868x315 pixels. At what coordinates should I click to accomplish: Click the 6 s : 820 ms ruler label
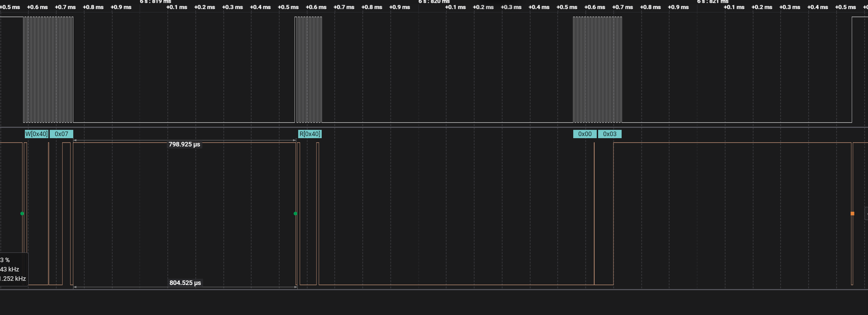coord(434,2)
